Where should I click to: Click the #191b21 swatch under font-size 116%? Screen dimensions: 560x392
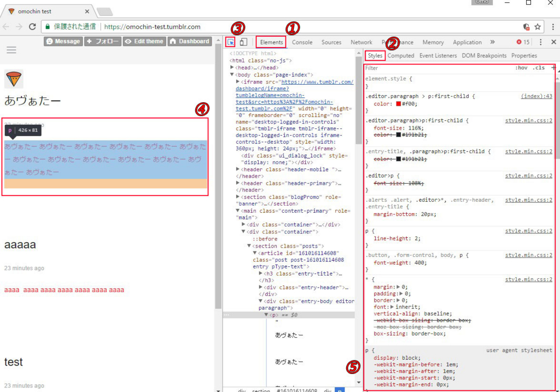tap(398, 135)
